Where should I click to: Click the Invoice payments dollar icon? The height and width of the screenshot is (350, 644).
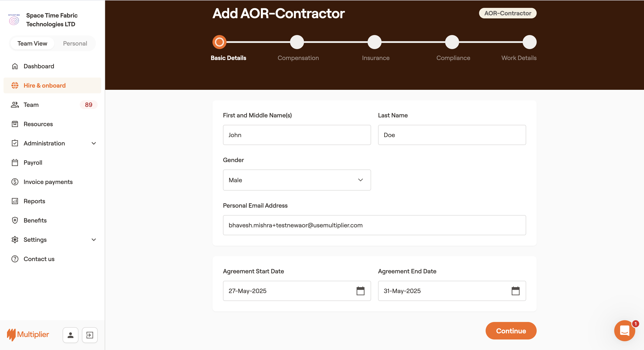pyautogui.click(x=15, y=182)
